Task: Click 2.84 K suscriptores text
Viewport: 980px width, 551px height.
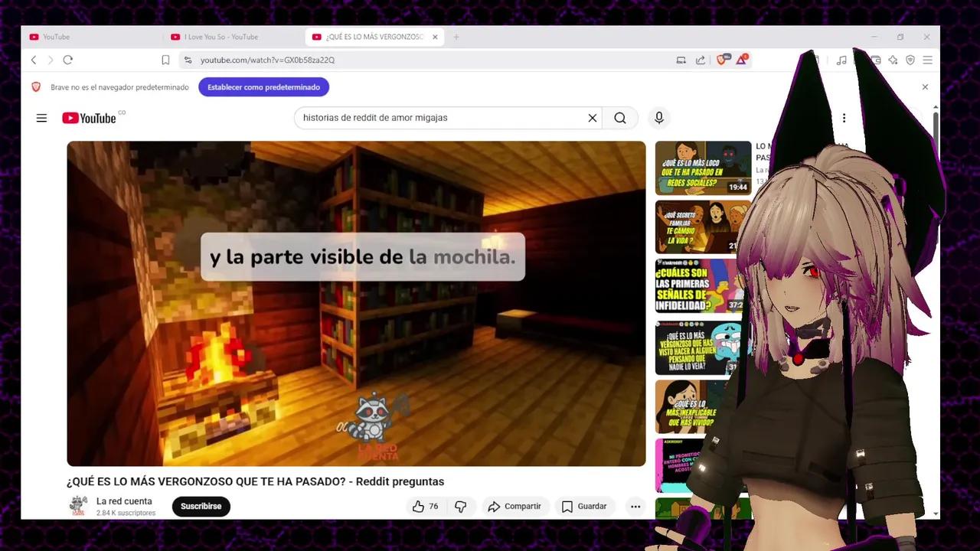Action: (126, 513)
